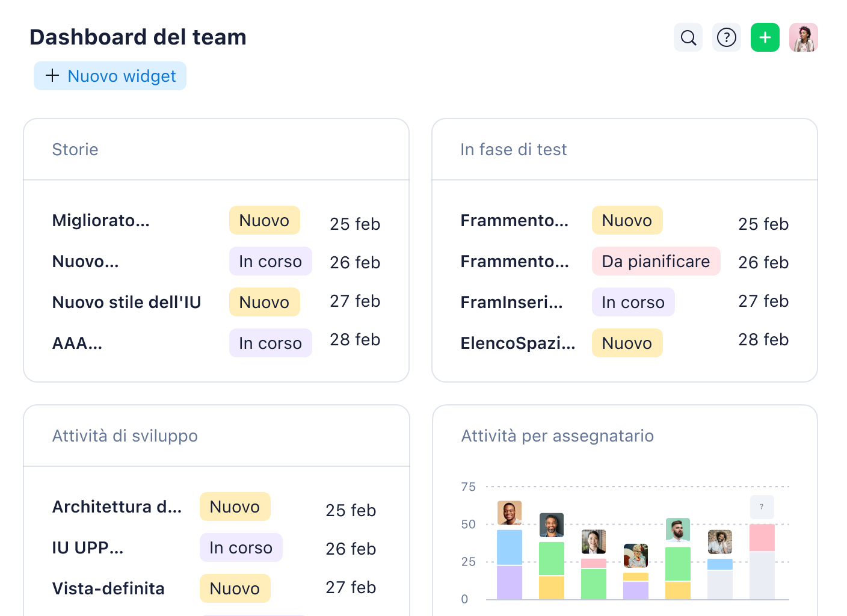Toggle the Nuovo status on Migliorato task
The width and height of the screenshot is (847, 616).
pos(264,220)
